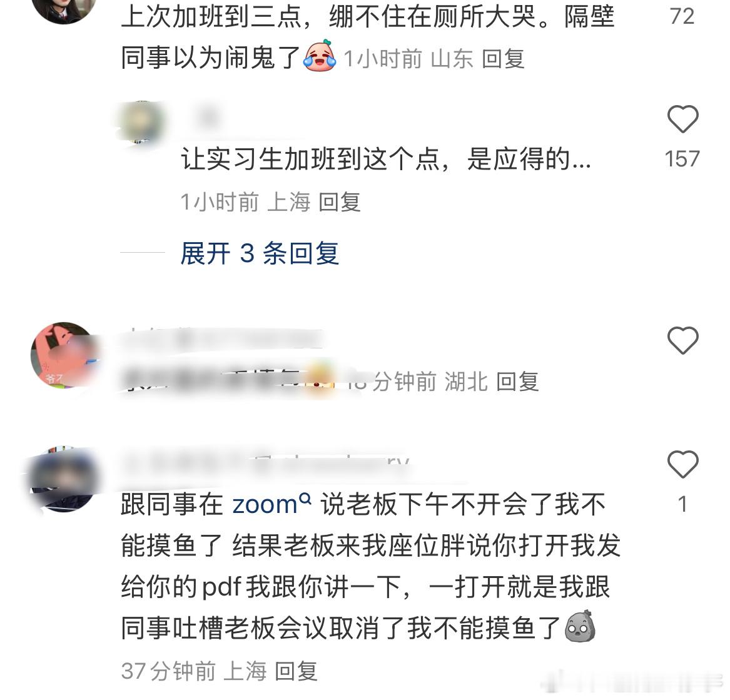Tap the 157 like count
The width and height of the screenshot is (730, 700).
click(682, 159)
